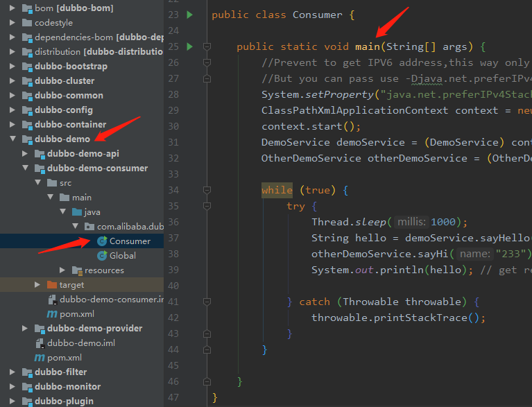The width and height of the screenshot is (532, 407).
Task: Select dependencies-bom module in project tree
Action: (x=82, y=37)
